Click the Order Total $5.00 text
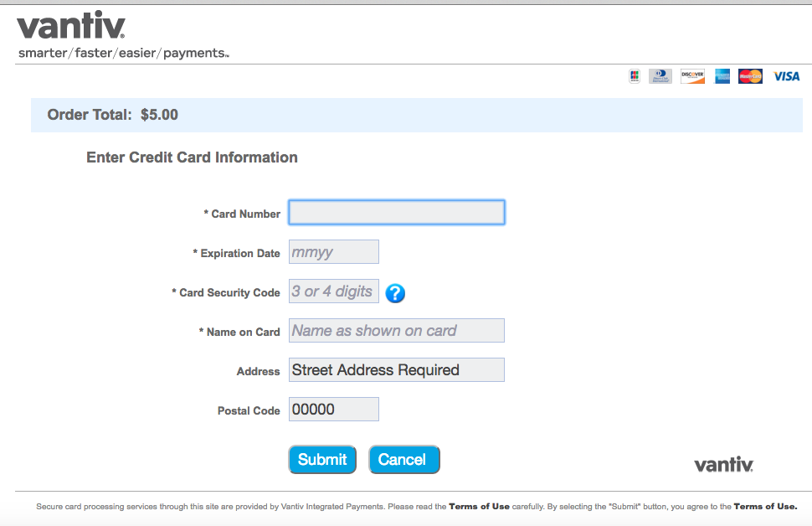The image size is (812, 526). (x=112, y=115)
